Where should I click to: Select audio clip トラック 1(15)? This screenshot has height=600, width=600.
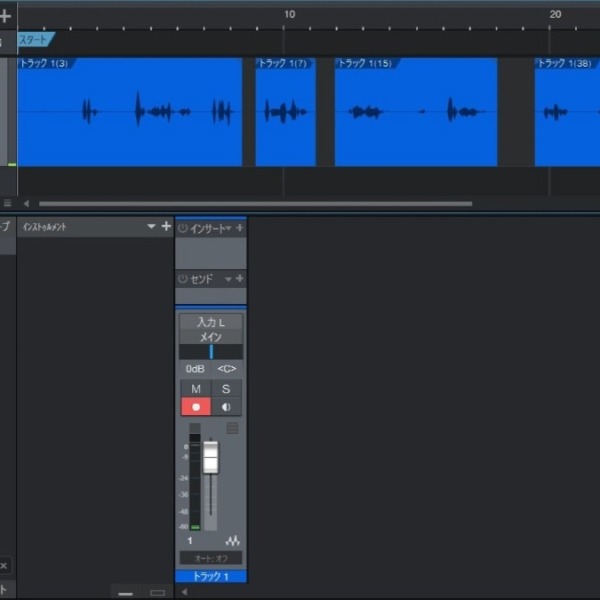[416, 112]
